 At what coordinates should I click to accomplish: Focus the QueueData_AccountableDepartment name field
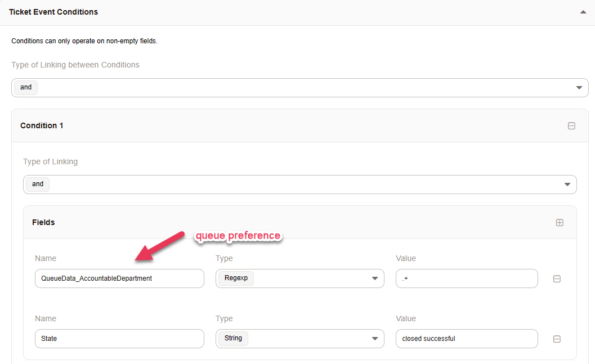(119, 278)
